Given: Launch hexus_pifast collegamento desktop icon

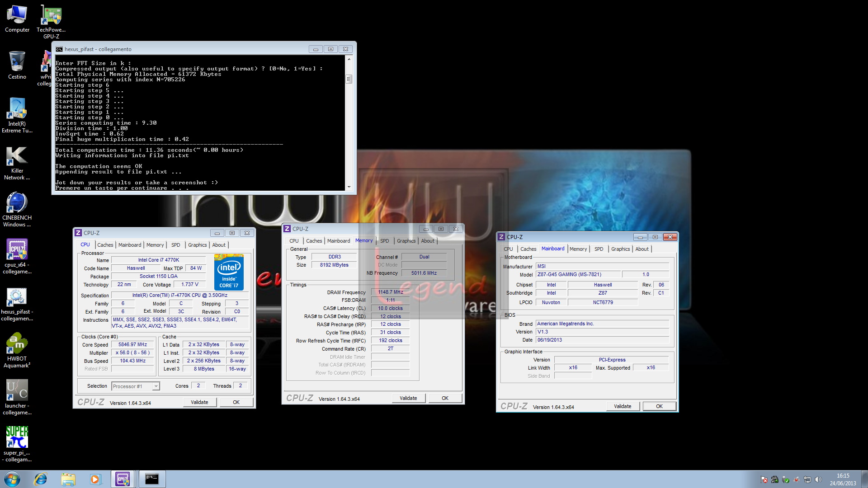Looking at the screenshot, I should click(x=17, y=304).
